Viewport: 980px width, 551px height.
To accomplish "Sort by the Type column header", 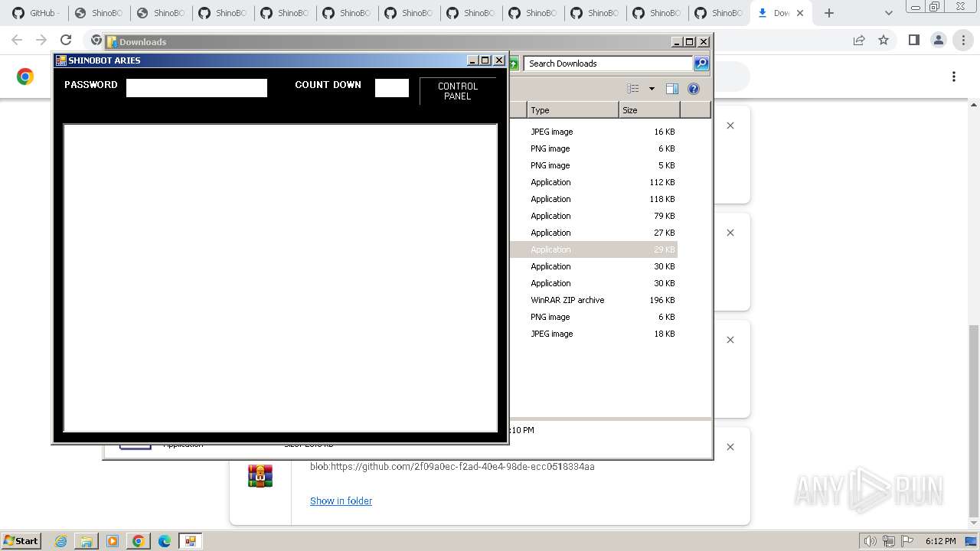I will click(x=573, y=110).
